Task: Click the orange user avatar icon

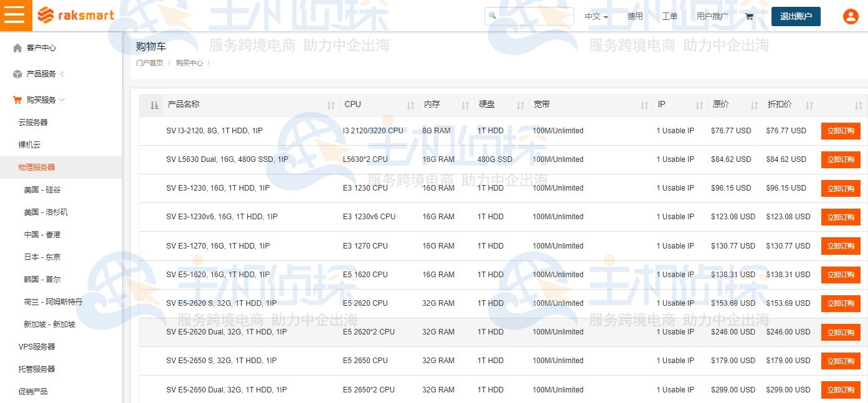Action: coord(851,16)
